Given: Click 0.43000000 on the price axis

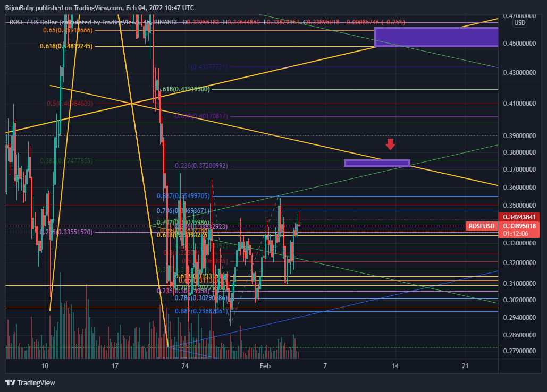Looking at the screenshot, I should (519, 73).
